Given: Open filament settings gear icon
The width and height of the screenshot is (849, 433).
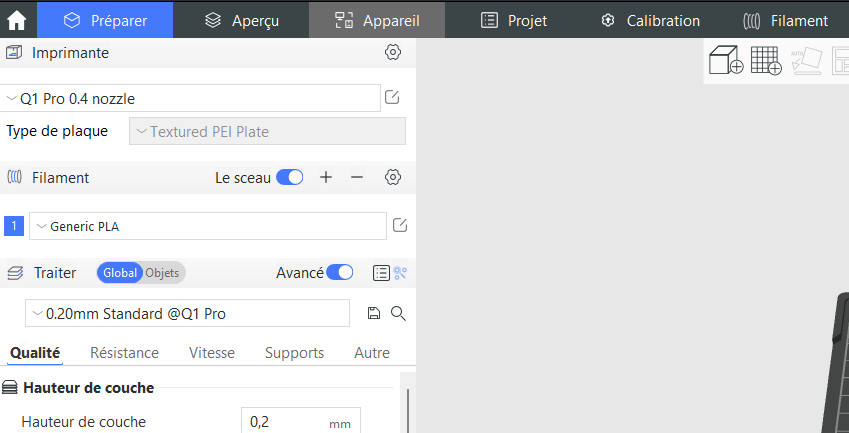Looking at the screenshot, I should 393,177.
